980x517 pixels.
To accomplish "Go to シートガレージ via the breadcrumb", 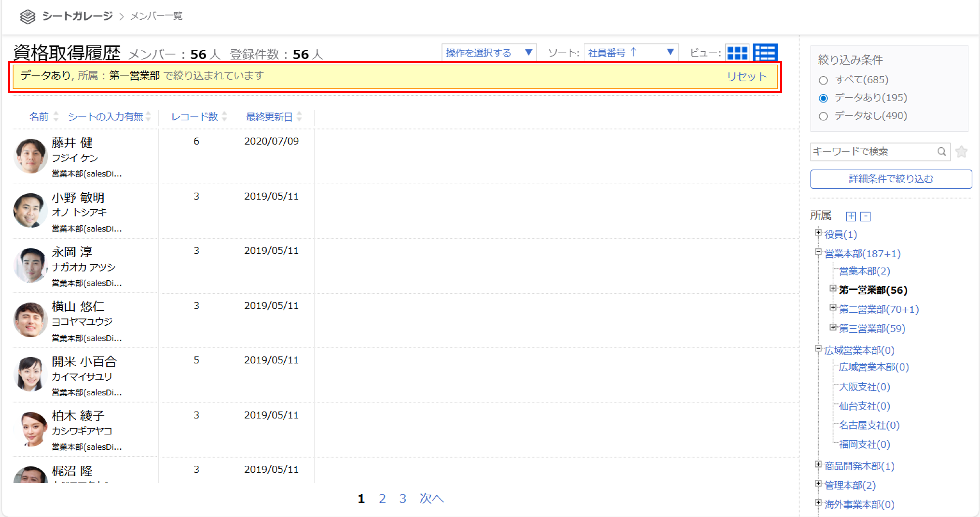I will (x=77, y=16).
